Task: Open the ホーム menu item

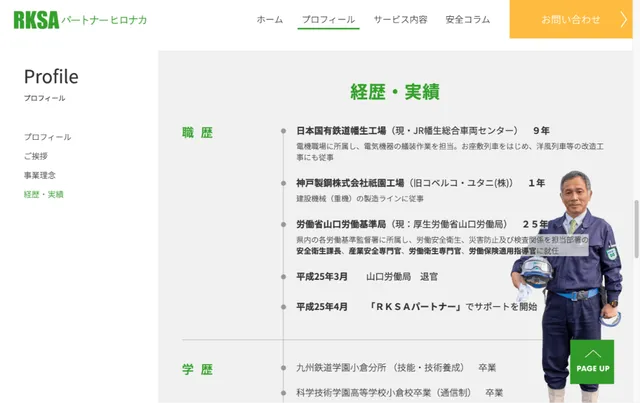Action: pyautogui.click(x=270, y=19)
